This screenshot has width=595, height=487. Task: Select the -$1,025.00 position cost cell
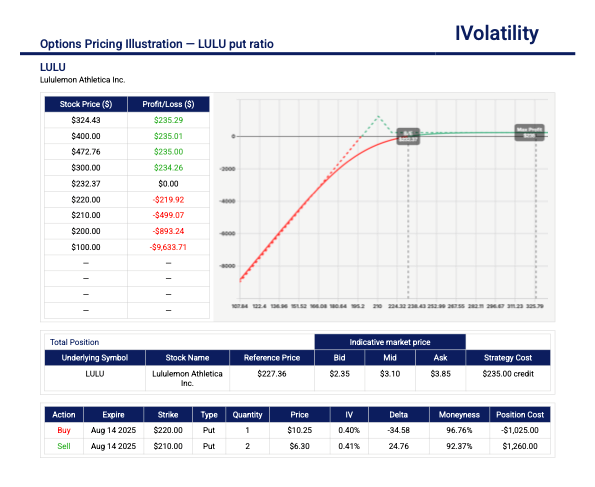(x=520, y=430)
